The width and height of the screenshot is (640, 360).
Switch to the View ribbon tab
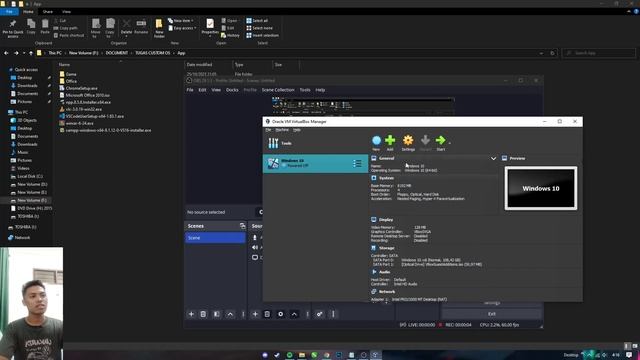[67, 12]
